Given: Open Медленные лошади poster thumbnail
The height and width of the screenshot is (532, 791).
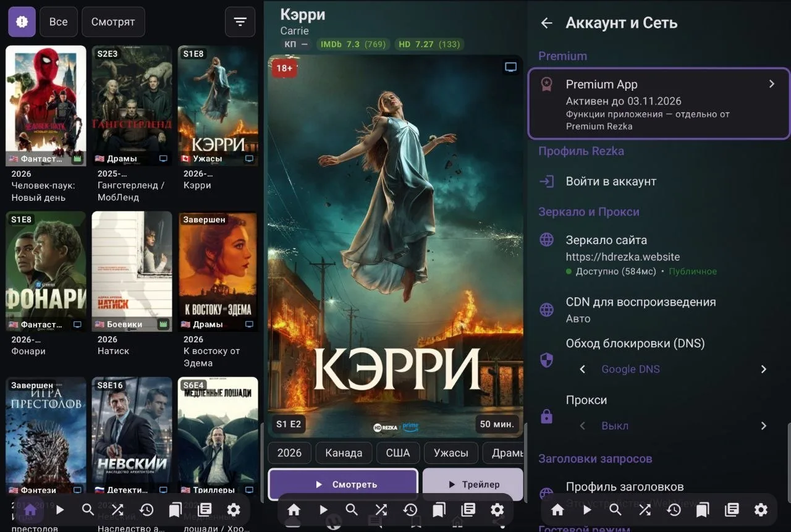Looking at the screenshot, I should [x=218, y=437].
